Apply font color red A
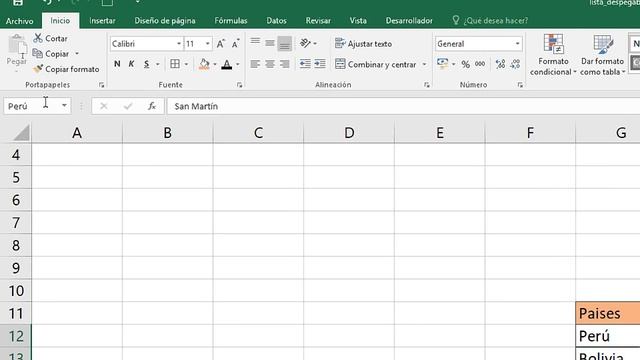Viewport: 640px width, 360px height. [x=227, y=64]
